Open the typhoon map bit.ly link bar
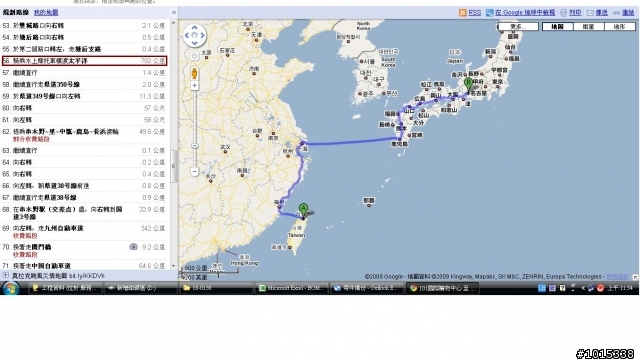640x362 pixels. point(58,276)
